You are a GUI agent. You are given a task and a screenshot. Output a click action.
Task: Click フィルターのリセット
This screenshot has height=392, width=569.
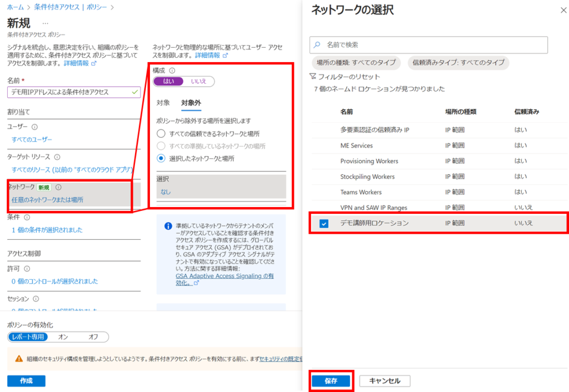click(x=349, y=77)
